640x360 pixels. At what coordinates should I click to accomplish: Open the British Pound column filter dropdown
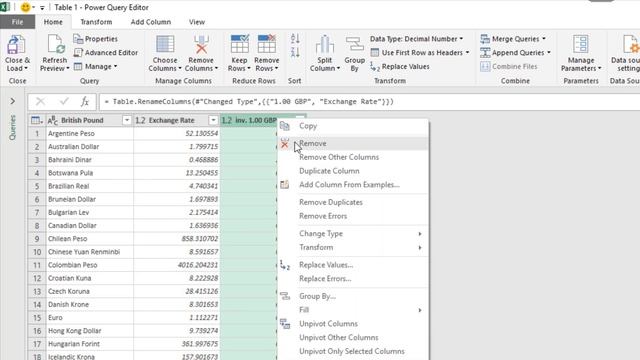tap(127, 120)
